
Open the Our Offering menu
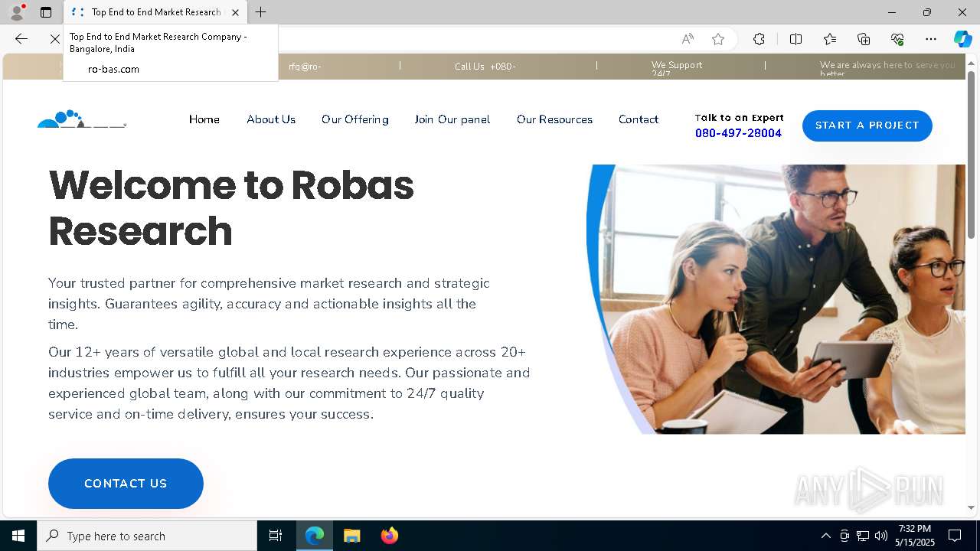pos(355,119)
